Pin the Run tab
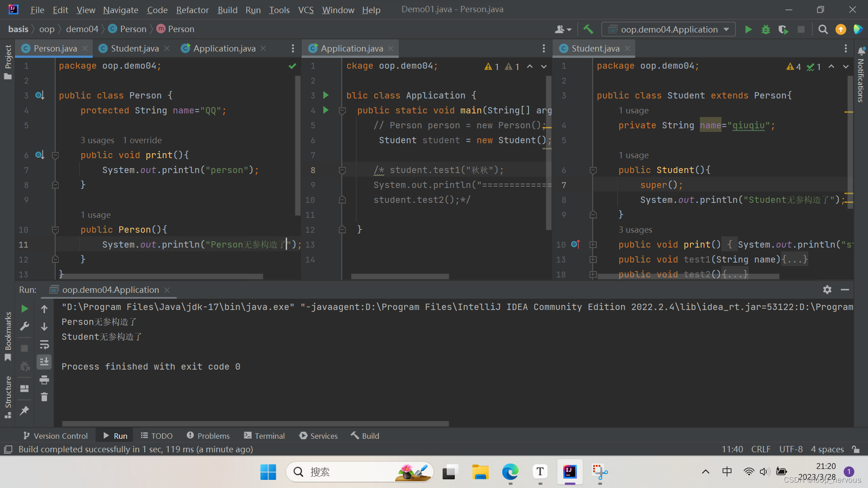The image size is (868, 488). tap(25, 410)
